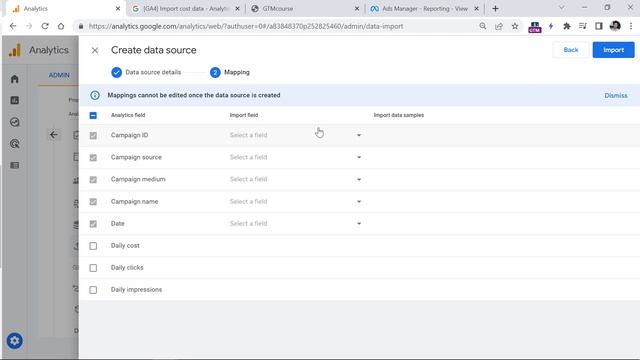Click the browser back arrow
Screen dimensions: 640x360
coord(13,26)
